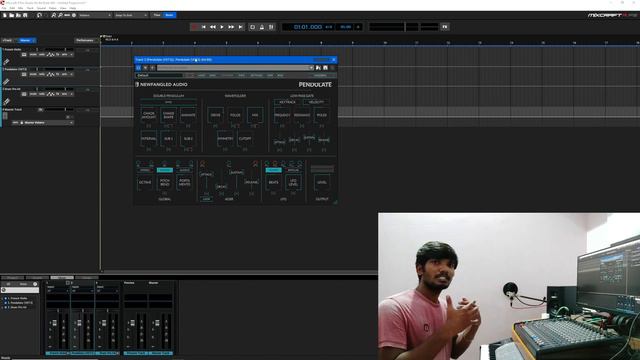640x360 pixels.
Task: Toggle Loop mode in the transport
Action: 252,27
